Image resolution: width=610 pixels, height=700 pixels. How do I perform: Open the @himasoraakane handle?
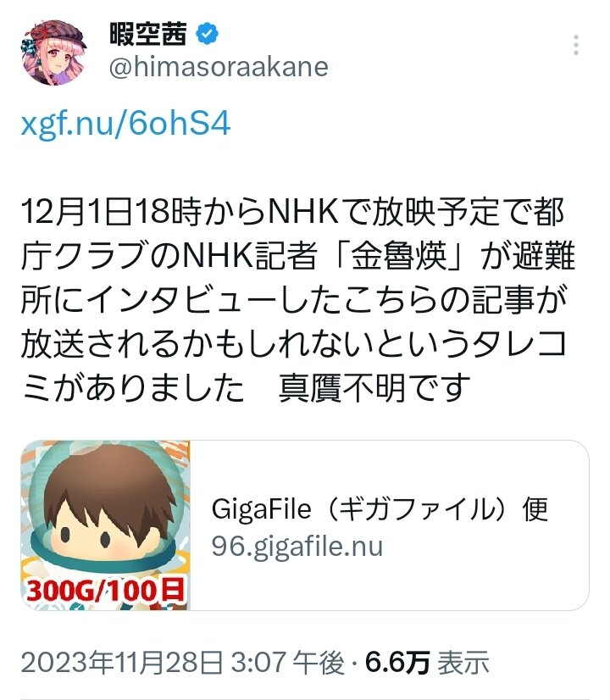pyautogui.click(x=219, y=68)
